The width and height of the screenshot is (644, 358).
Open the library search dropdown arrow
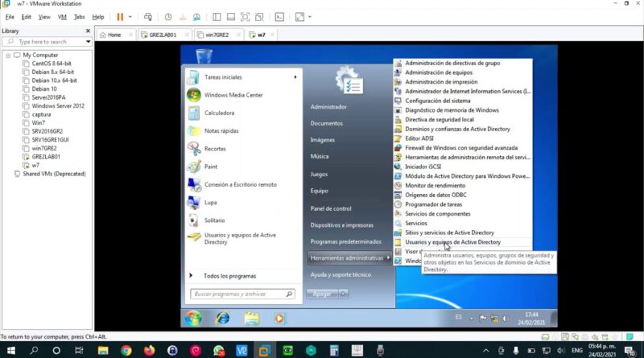(88, 42)
